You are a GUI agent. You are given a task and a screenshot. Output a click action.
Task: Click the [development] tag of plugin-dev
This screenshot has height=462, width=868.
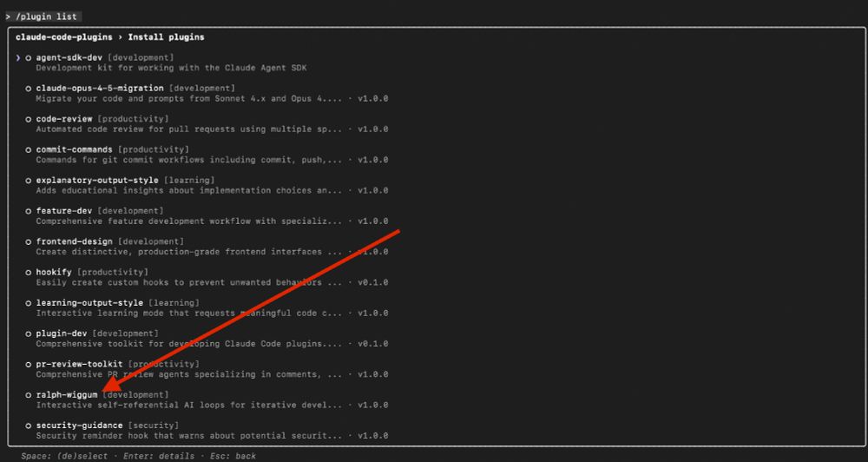(125, 333)
